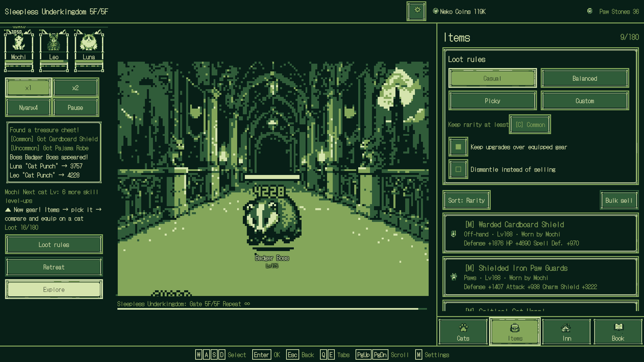
Task: Click the "Sleepless Underkingdom 5F/5F" title text
Action: 56,12
